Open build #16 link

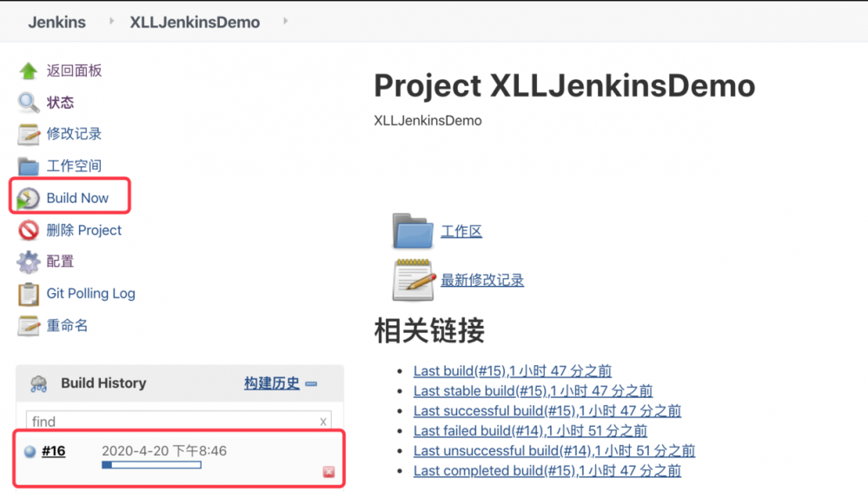[x=54, y=451]
